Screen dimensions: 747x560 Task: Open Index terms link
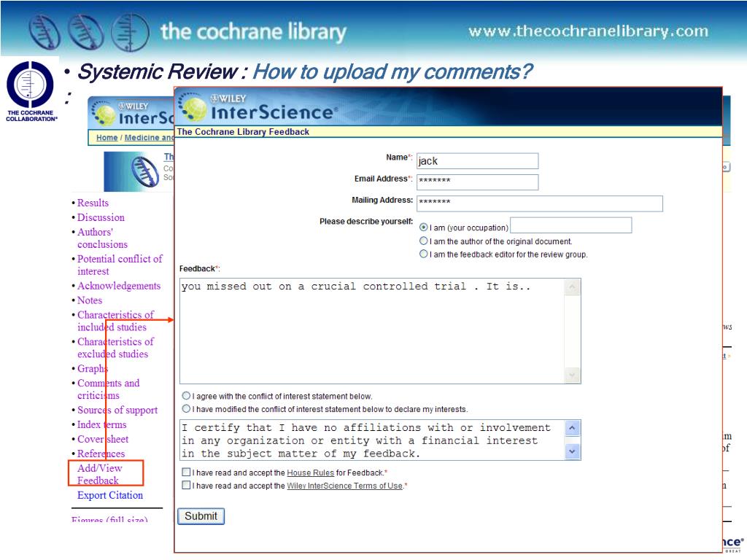pyautogui.click(x=101, y=424)
